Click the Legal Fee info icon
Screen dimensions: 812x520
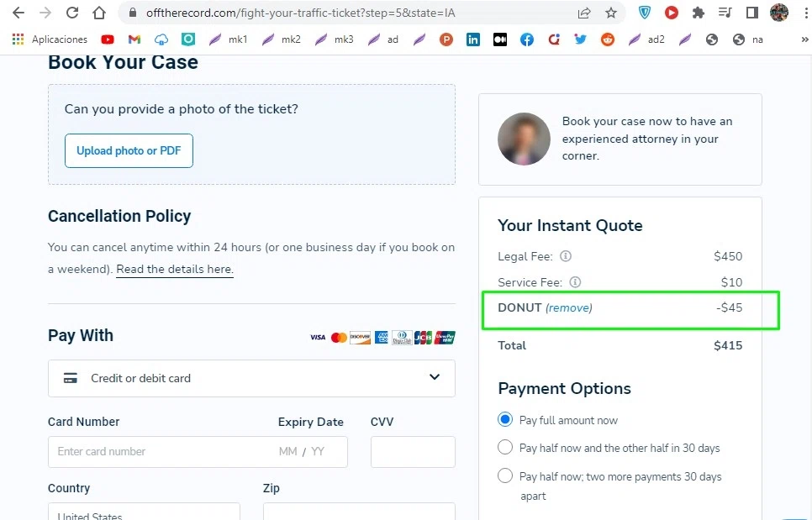coord(566,256)
